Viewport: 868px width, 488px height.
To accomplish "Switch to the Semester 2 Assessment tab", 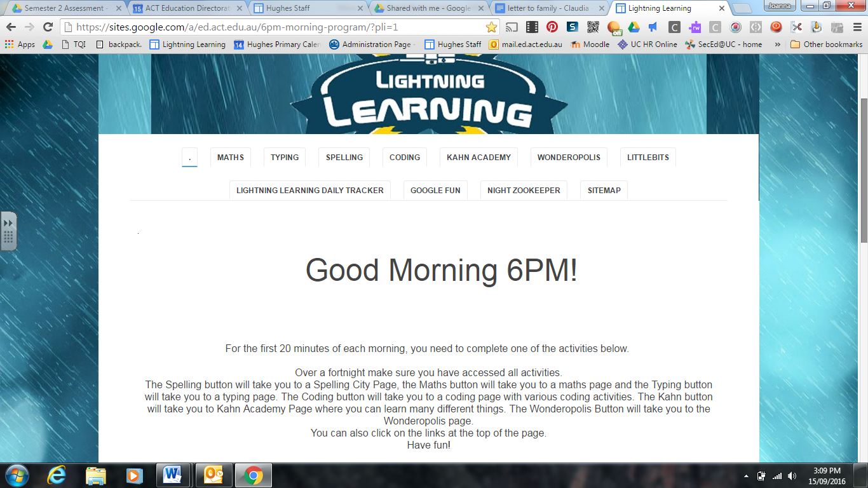I will pyautogui.click(x=64, y=8).
